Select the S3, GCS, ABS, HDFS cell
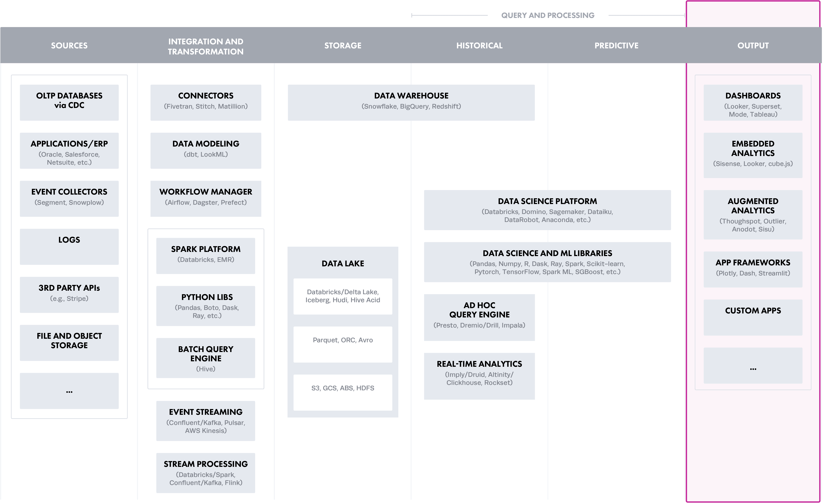The height and width of the screenshot is (504, 829). pyautogui.click(x=343, y=393)
